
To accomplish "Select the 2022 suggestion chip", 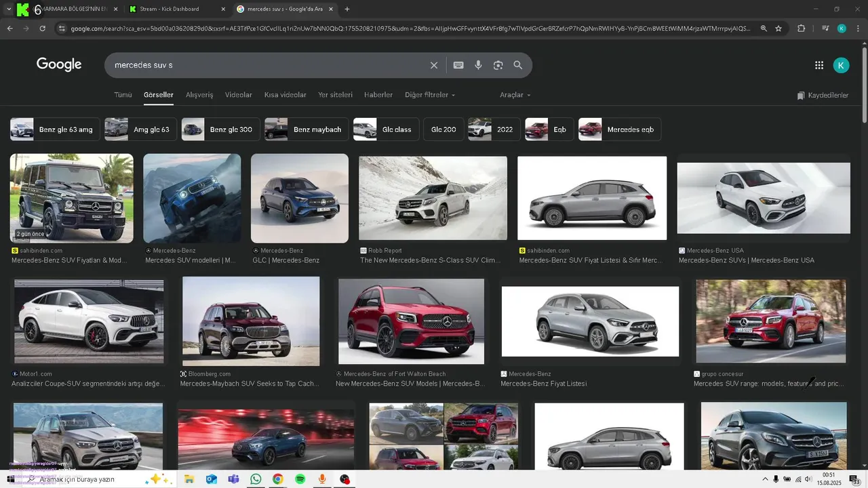I will (x=494, y=129).
